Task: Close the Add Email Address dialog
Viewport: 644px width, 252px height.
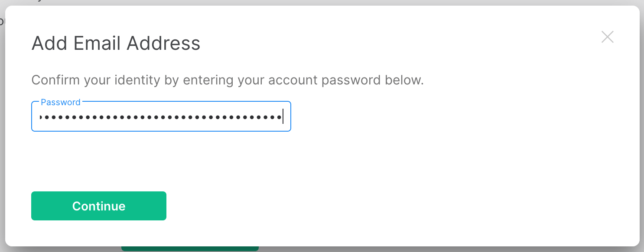Action: pyautogui.click(x=608, y=37)
